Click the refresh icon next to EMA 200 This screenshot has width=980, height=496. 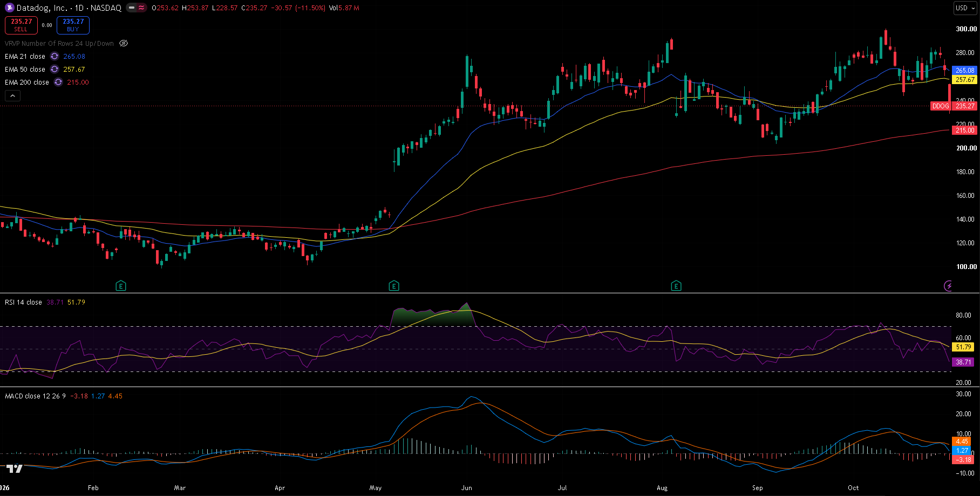pos(58,82)
